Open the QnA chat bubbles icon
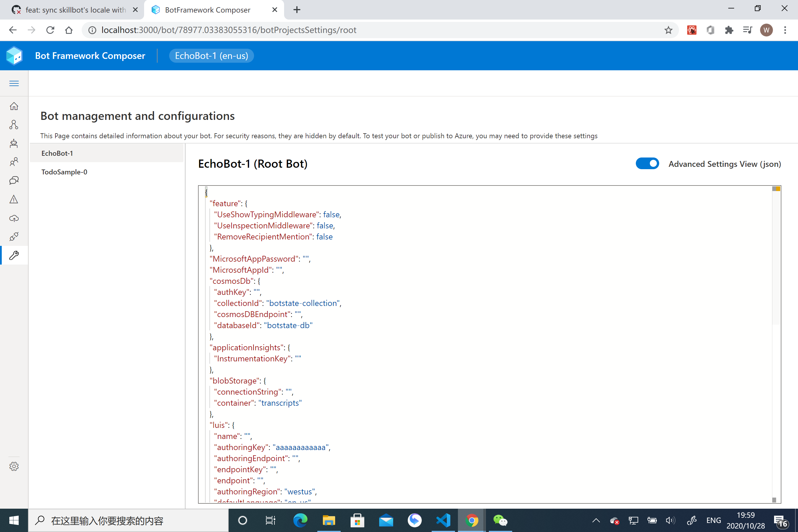Viewport: 798px width, 532px height. tap(14, 181)
